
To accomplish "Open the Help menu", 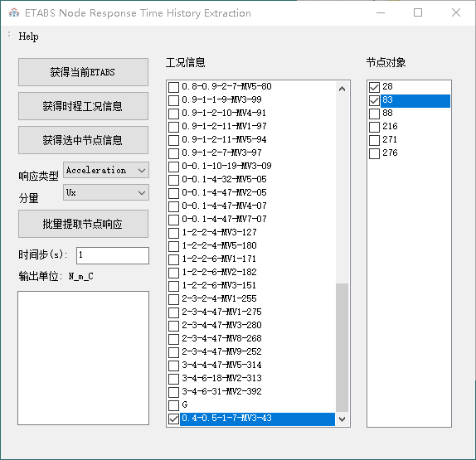I will point(28,36).
